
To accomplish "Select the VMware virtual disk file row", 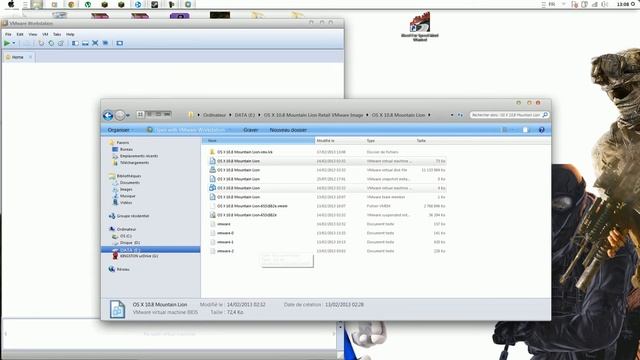I will (x=327, y=170).
